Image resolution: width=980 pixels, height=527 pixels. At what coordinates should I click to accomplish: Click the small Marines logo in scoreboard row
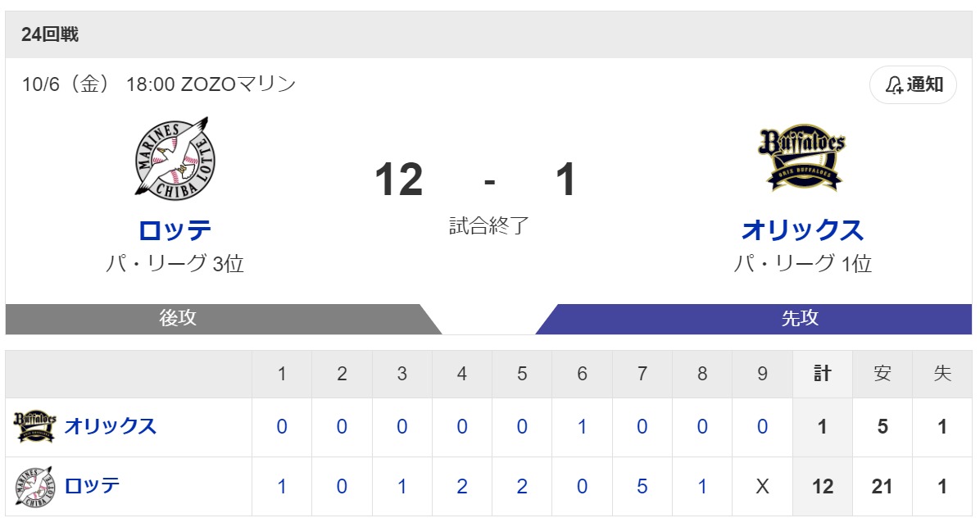pos(35,486)
